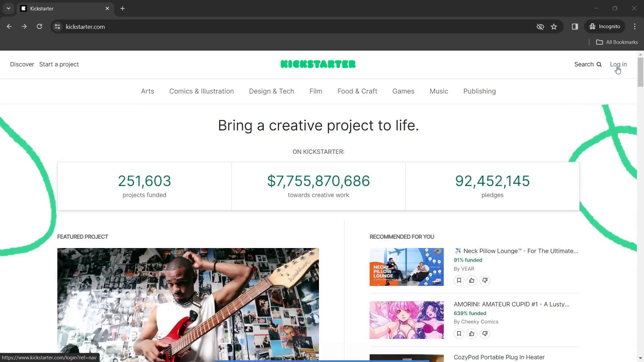This screenshot has height=362, width=644.
Task: Click the browser refresh icon
Action: 39,26
